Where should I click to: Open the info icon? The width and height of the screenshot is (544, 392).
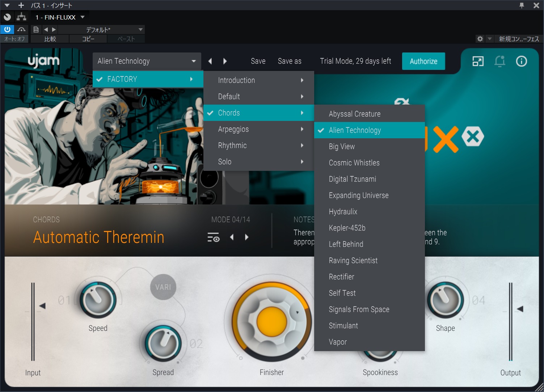[521, 61]
